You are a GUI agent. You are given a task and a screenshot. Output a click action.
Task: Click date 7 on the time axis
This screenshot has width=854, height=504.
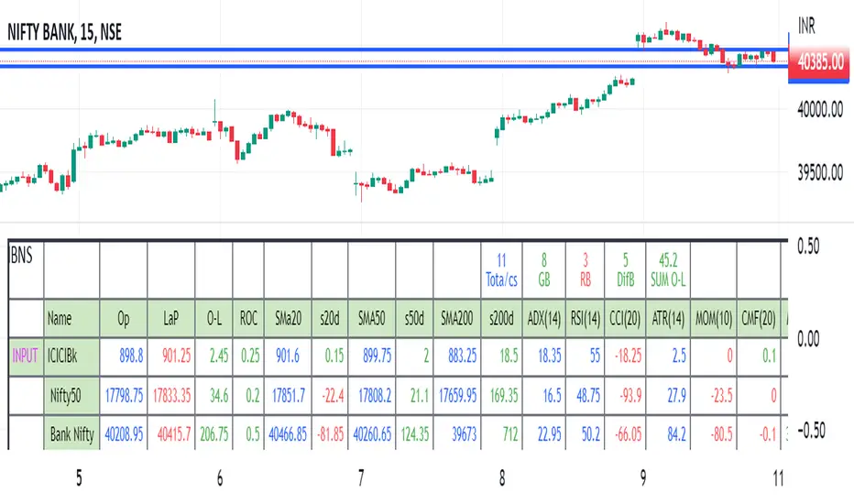click(x=361, y=478)
